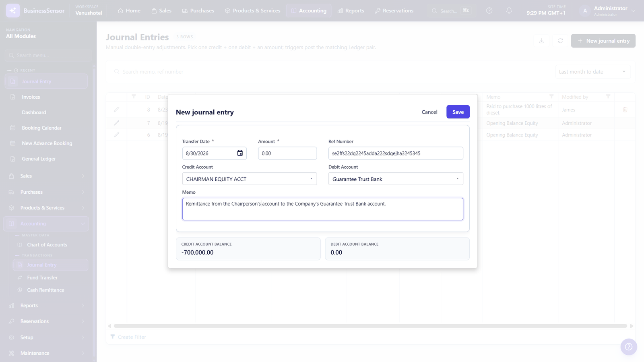
Task: Click the download export icon
Action: tap(541, 41)
